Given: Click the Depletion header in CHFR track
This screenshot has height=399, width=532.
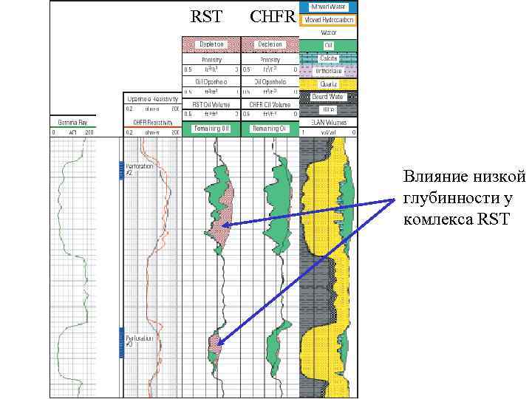Looking at the screenshot, I should coord(270,44).
